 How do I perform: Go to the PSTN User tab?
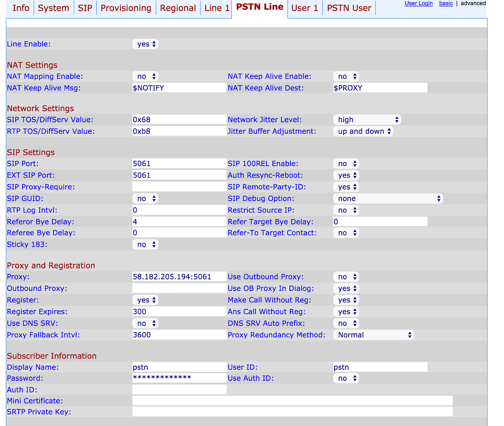[349, 8]
